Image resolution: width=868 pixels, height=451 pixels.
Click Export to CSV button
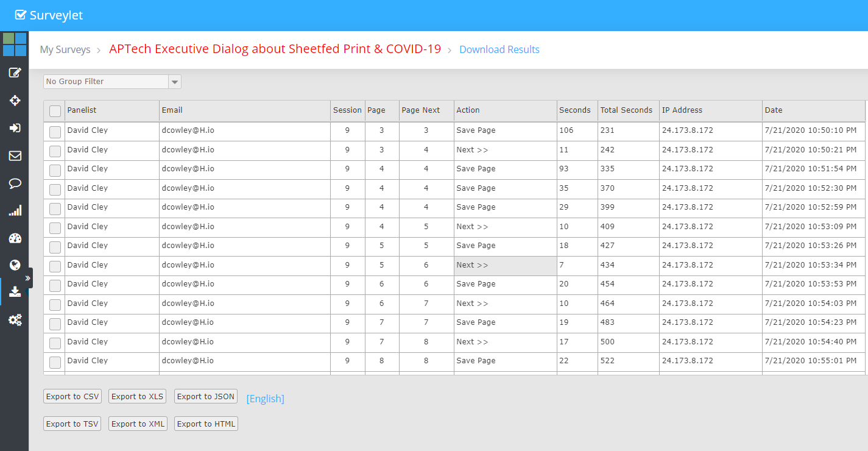coord(72,397)
